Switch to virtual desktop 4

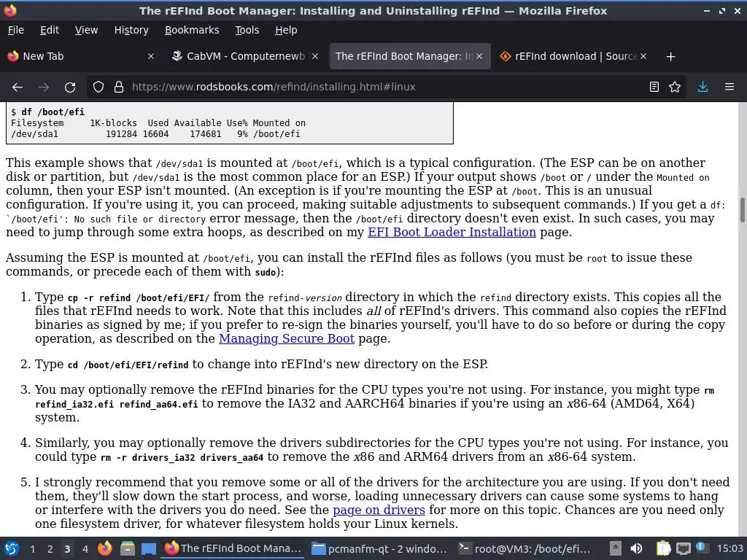click(85, 549)
